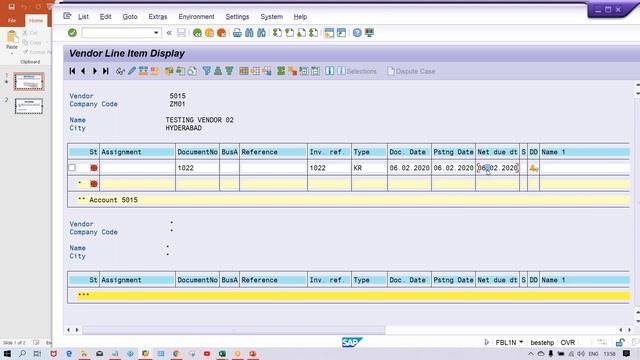Select slide 1 thumbnail in PowerPoint

click(29, 82)
